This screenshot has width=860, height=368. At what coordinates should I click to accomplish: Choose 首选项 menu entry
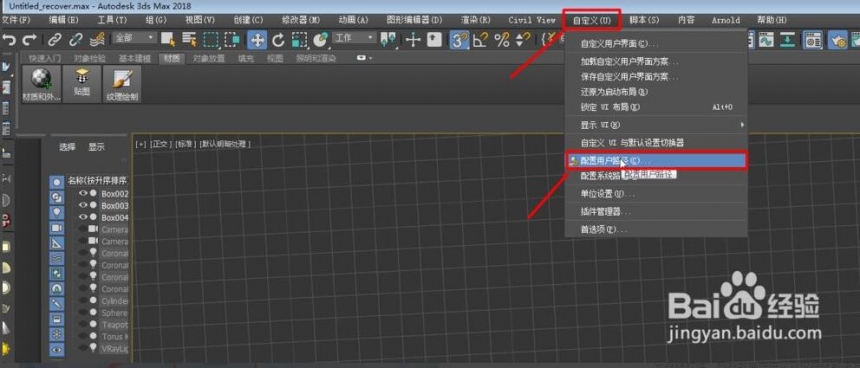657,229
